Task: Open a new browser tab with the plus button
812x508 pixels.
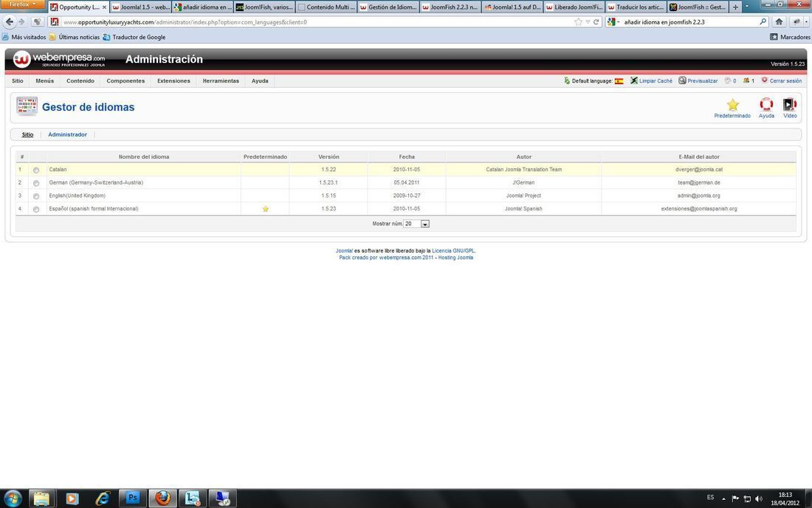Action: coord(735,7)
